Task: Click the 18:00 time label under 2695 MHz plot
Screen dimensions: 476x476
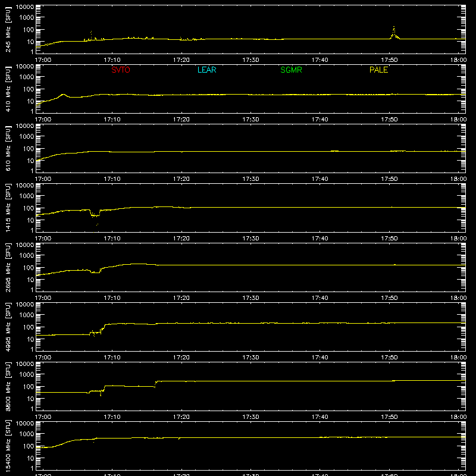Action: [458, 298]
